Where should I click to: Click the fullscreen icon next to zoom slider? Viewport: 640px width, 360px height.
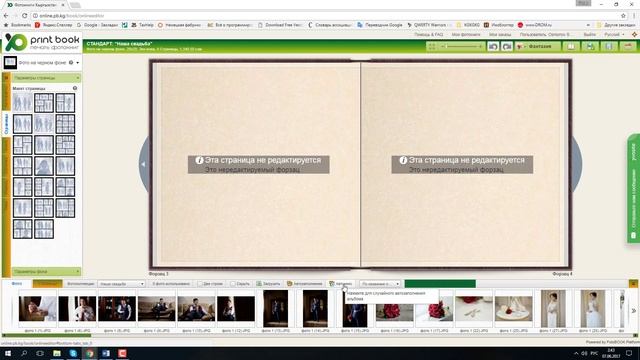point(432,47)
